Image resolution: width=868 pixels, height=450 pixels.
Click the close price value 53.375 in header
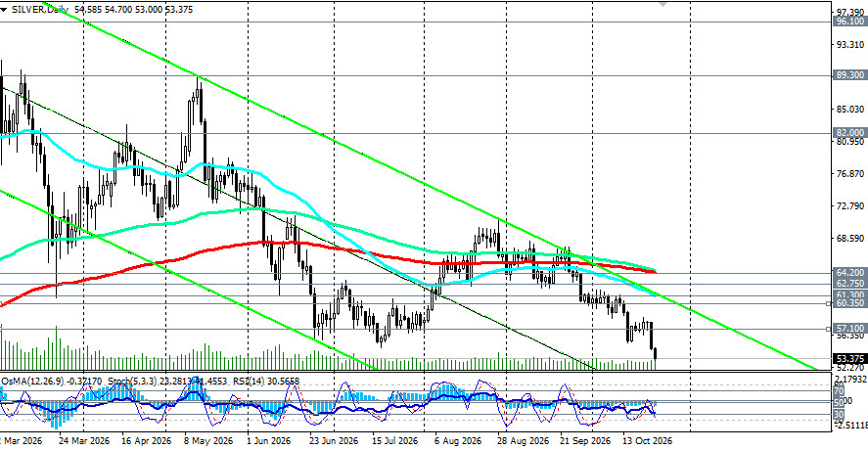pyautogui.click(x=179, y=10)
